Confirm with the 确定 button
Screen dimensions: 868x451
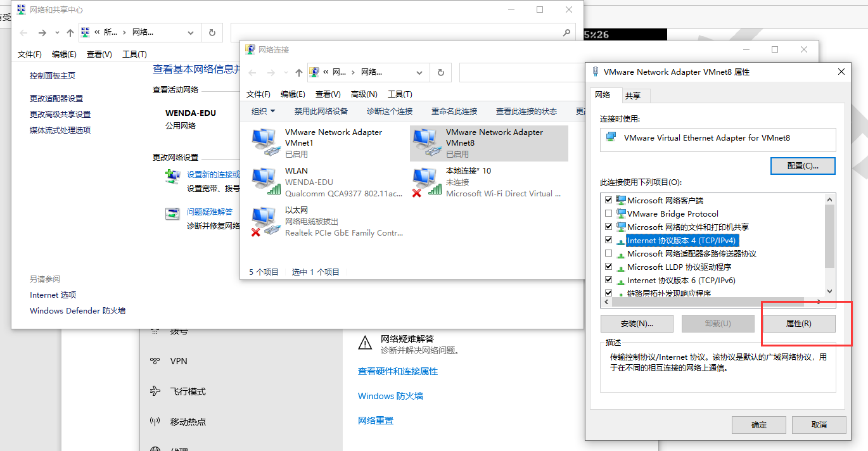tap(759, 425)
